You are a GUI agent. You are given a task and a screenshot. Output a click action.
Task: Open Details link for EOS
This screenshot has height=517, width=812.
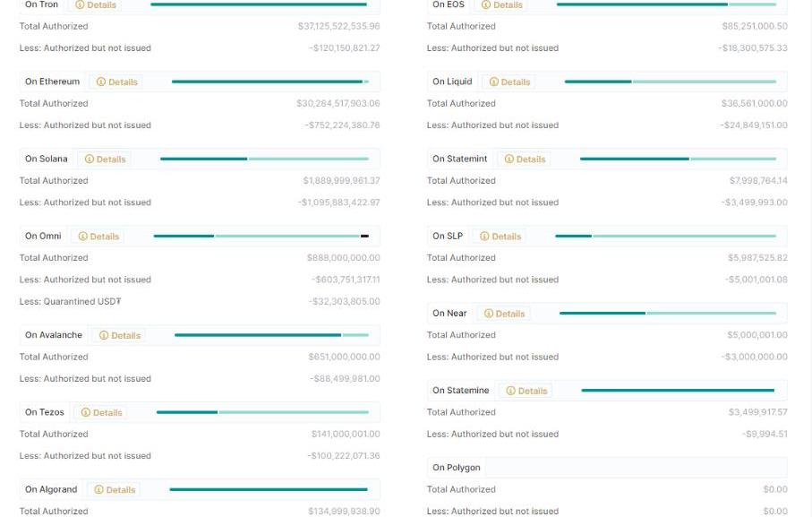coord(502,5)
